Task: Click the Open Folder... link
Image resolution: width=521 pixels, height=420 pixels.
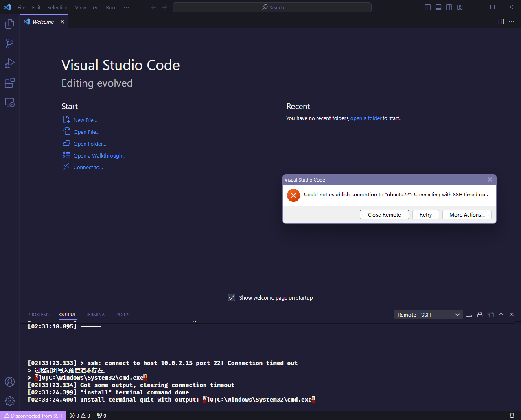Action: (84, 144)
